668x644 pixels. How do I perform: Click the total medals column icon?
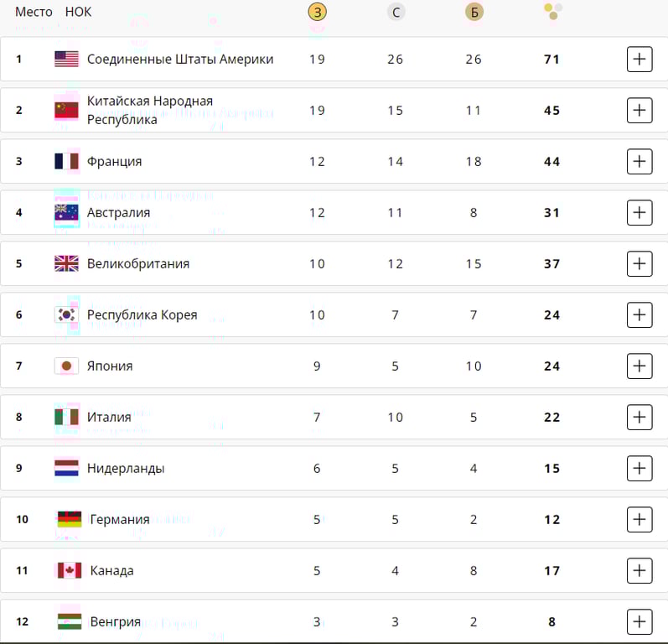pyautogui.click(x=552, y=12)
